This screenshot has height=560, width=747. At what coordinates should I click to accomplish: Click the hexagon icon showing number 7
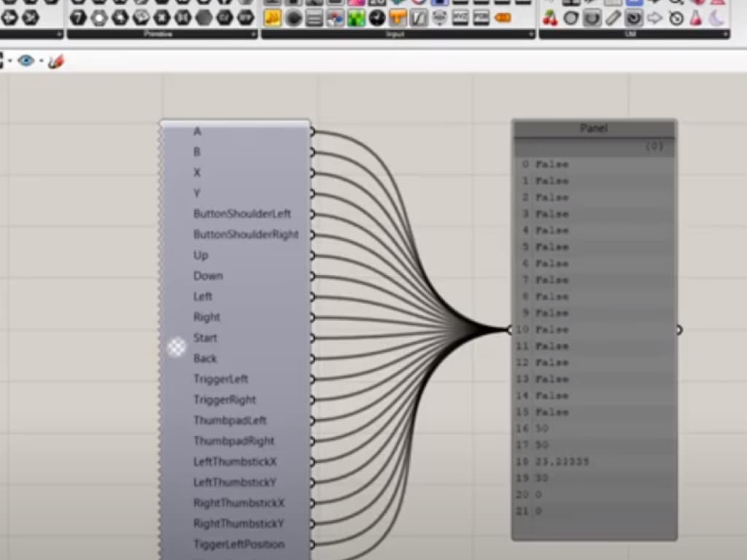[78, 18]
